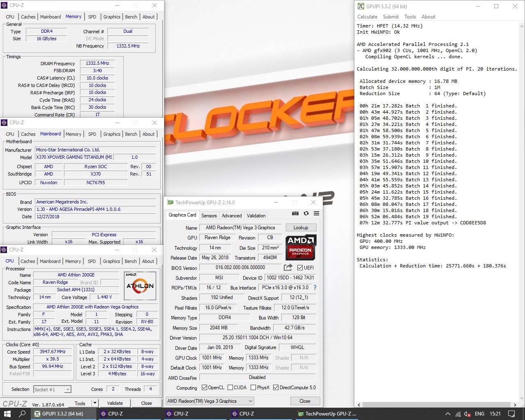Click the AMD Athlon processor logo
Screen dimensions: 525x420
pyautogui.click(x=140, y=286)
